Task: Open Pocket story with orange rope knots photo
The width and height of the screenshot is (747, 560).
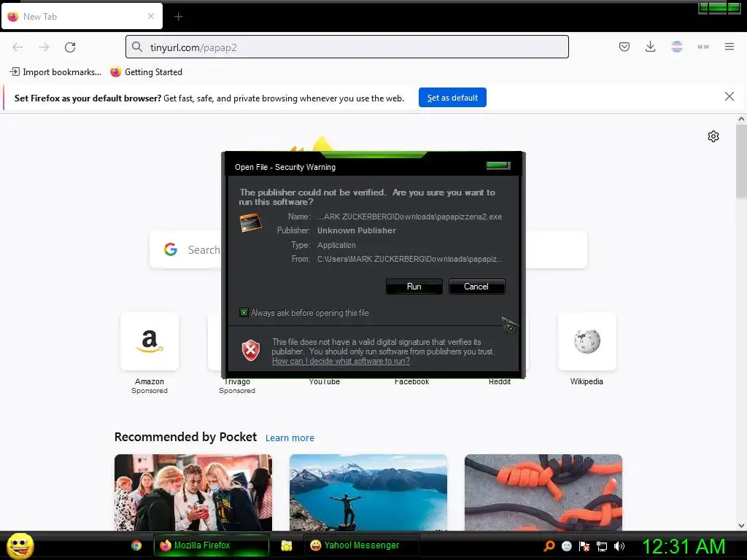Action: pyautogui.click(x=543, y=492)
